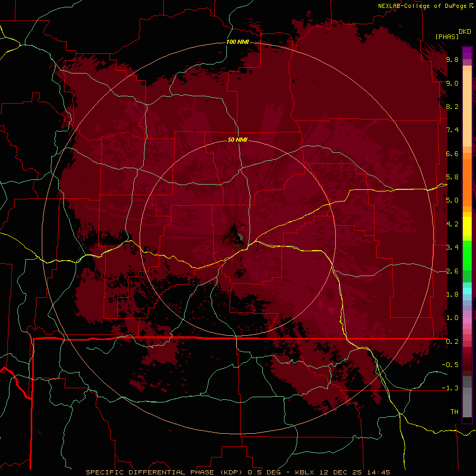The image size is (476, 476).
Task: Click the 9.0 legend value
Action: pos(452,84)
